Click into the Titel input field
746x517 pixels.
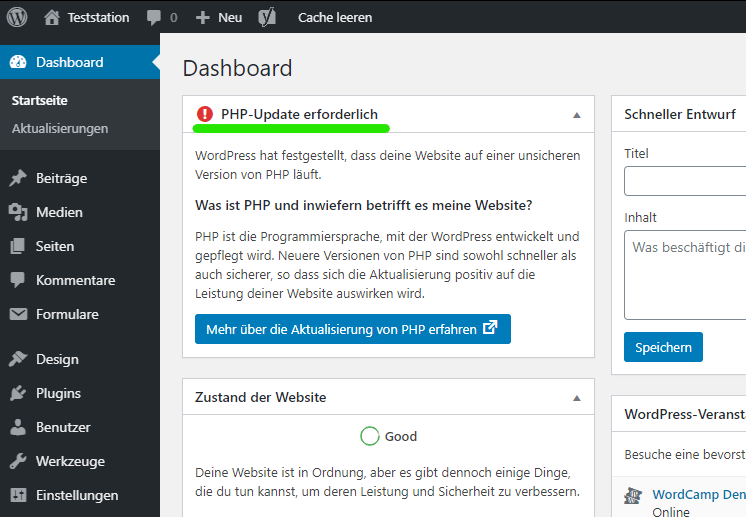(x=685, y=181)
